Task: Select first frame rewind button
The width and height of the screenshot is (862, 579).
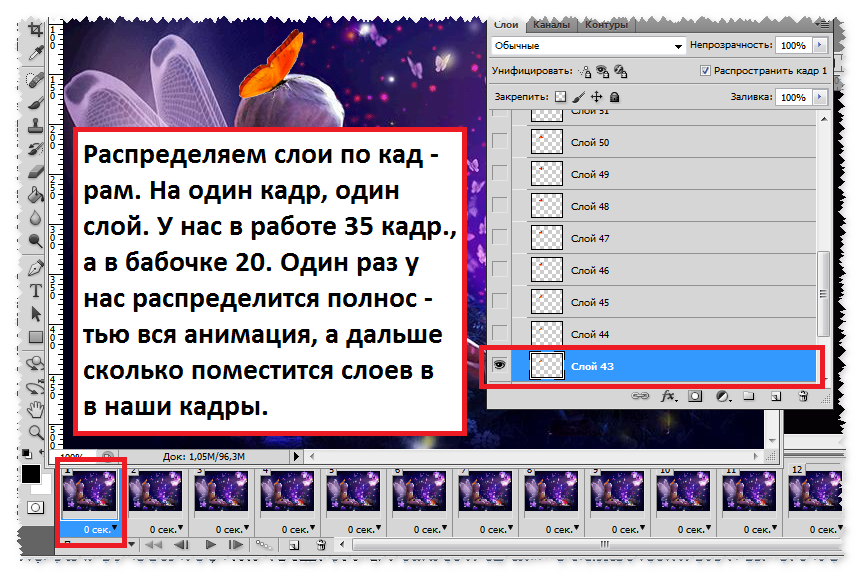Action: (153, 544)
